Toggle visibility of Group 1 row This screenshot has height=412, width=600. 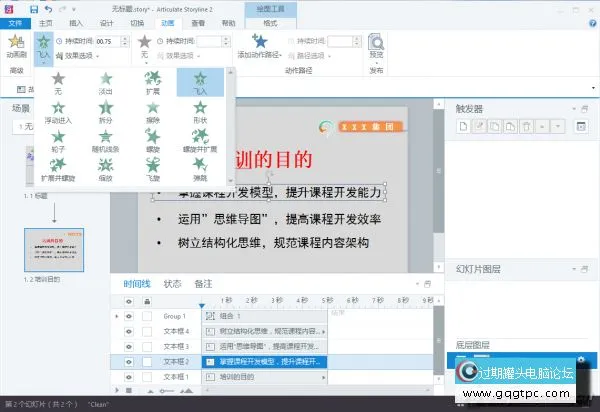129,316
